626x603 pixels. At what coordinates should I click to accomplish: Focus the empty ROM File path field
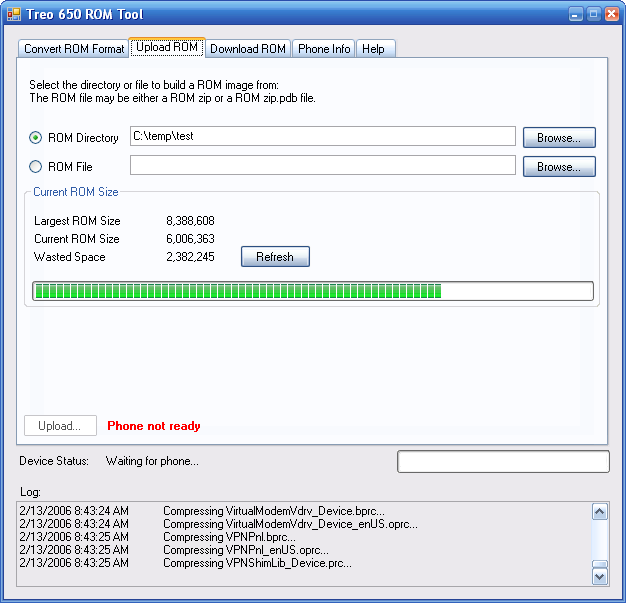pyautogui.click(x=323, y=165)
